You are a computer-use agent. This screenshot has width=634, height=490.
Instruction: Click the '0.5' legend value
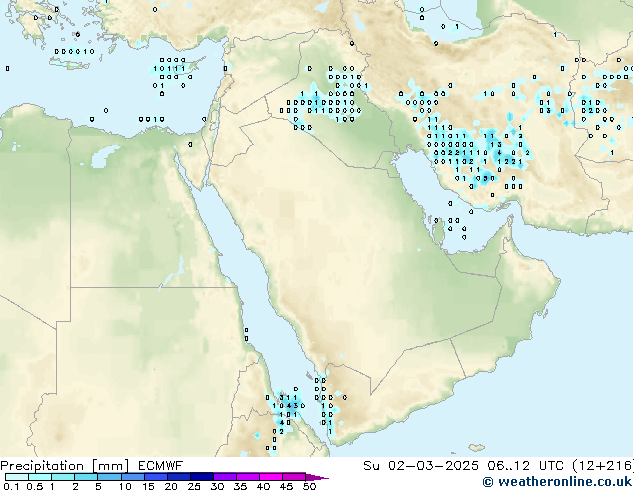tap(34, 486)
